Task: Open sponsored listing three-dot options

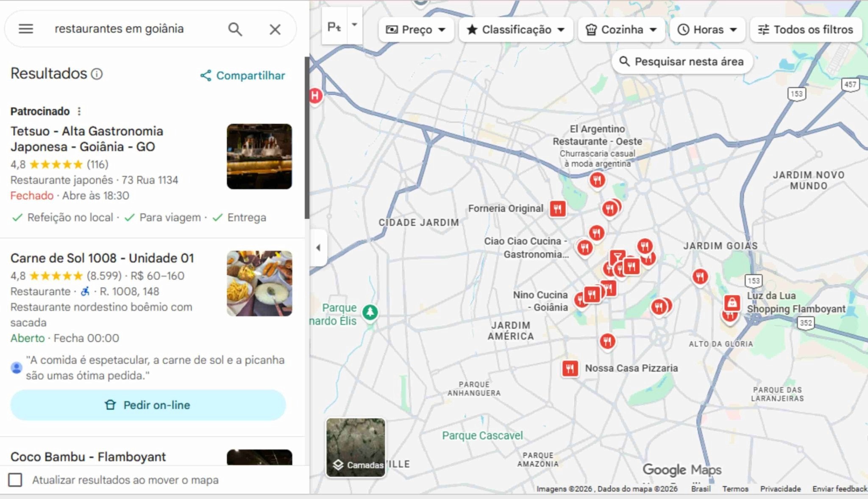Action: pos(79,111)
